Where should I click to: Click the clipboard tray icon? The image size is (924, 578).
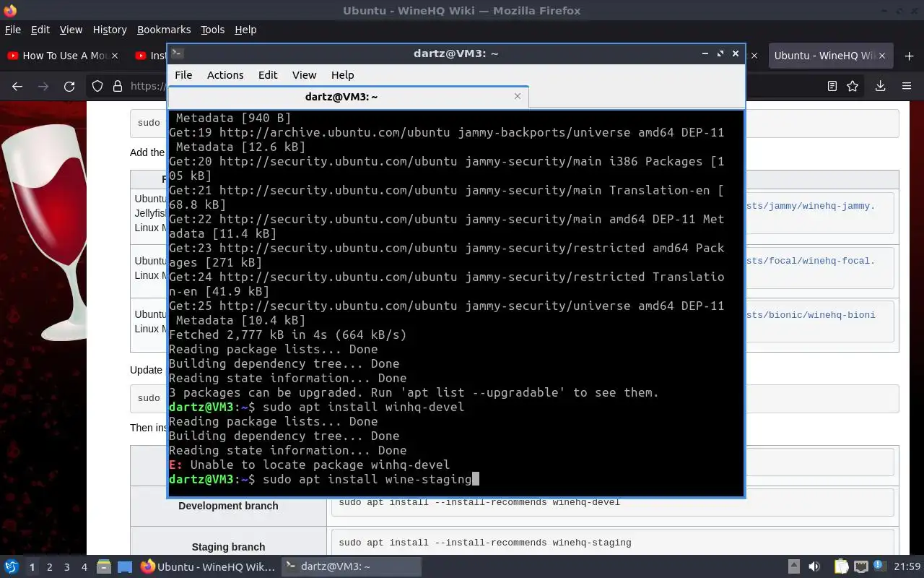(x=841, y=566)
